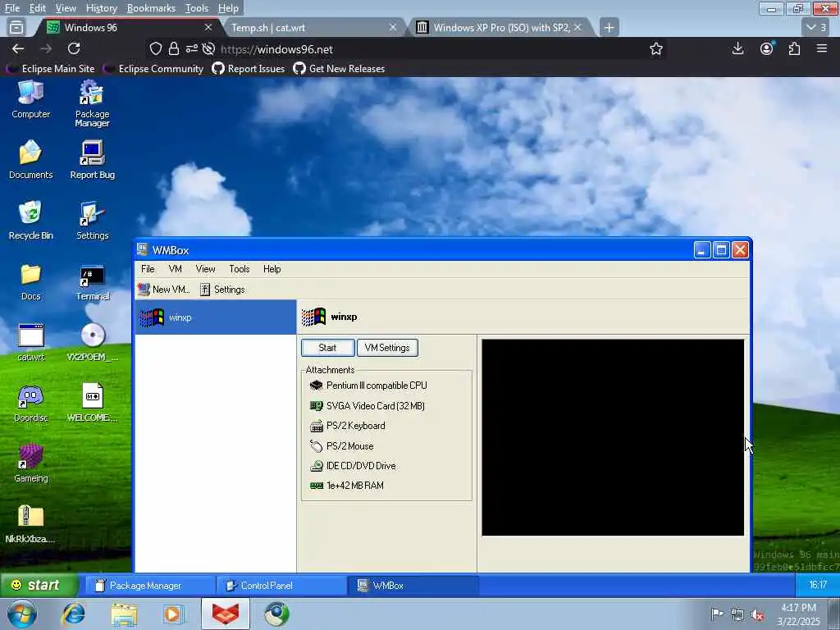840x630 pixels.
Task: Launch the Gameing desktop shortcut
Action: pyautogui.click(x=30, y=463)
